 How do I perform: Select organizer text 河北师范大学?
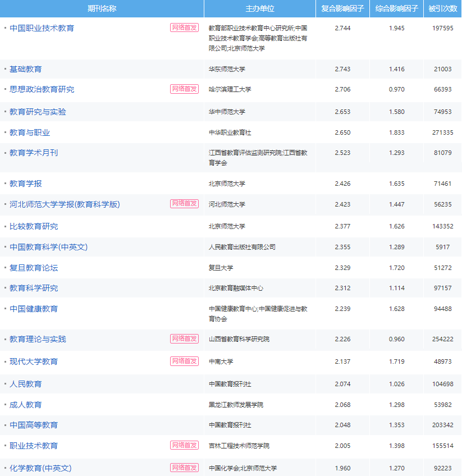pyautogui.click(x=227, y=204)
